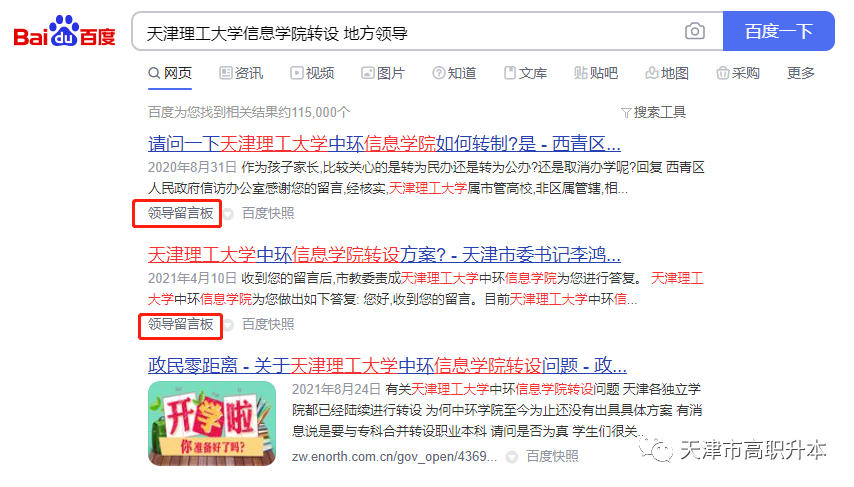The height and width of the screenshot is (487, 854).
Task: Open the first result about 如何转制
Action: tap(384, 144)
